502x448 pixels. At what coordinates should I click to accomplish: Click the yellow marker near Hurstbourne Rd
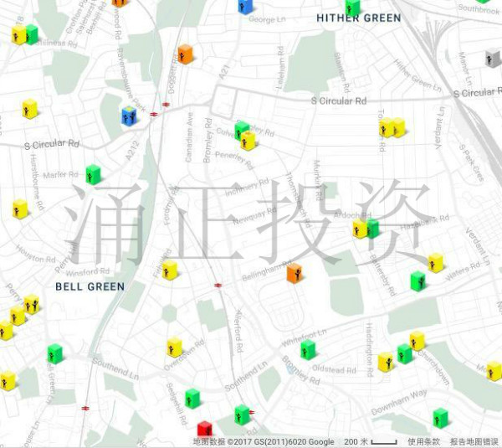20,209
